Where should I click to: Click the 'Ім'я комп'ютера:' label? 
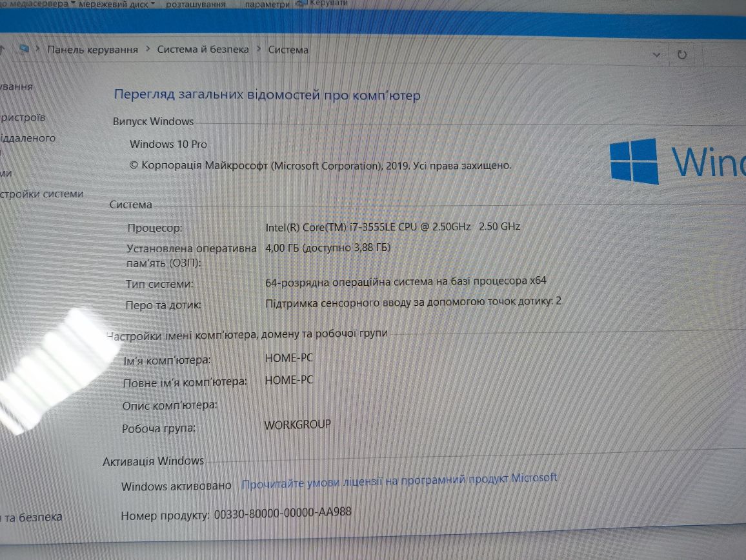(x=167, y=360)
